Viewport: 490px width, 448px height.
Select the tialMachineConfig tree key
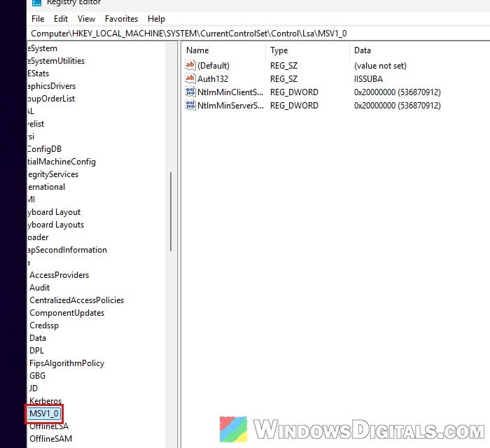62,162
